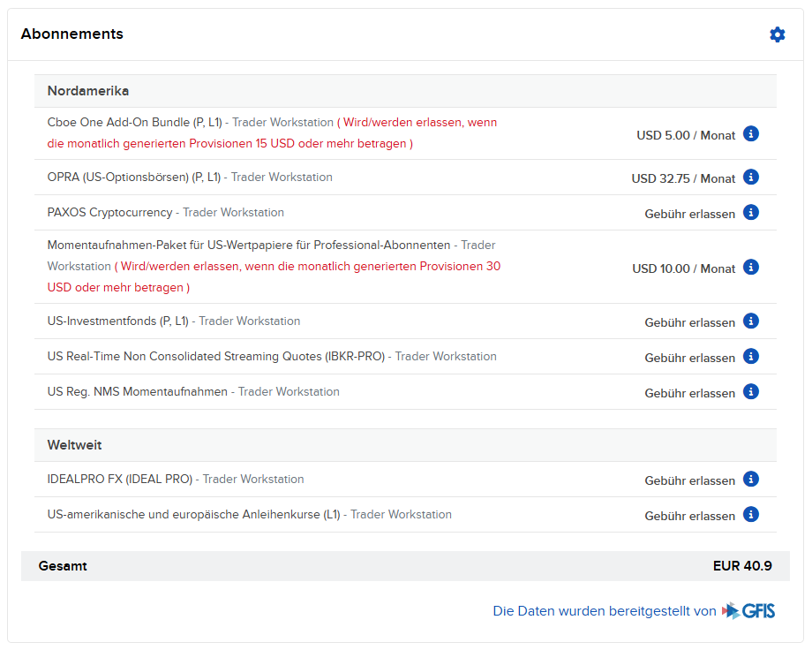
Task: Click Cboe One Add-On Bundle (P, L1) text
Action: [x=135, y=123]
